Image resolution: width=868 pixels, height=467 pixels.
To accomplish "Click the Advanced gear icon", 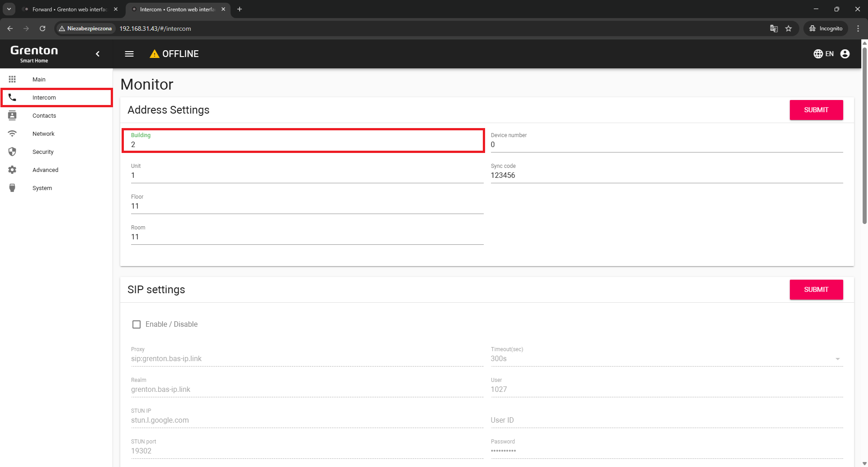I will pyautogui.click(x=12, y=170).
